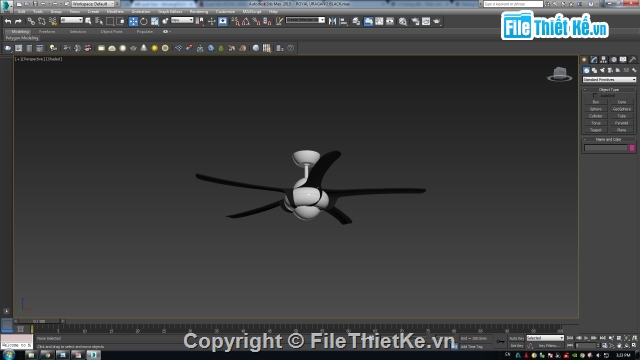Create a Teapot primitive

click(596, 130)
